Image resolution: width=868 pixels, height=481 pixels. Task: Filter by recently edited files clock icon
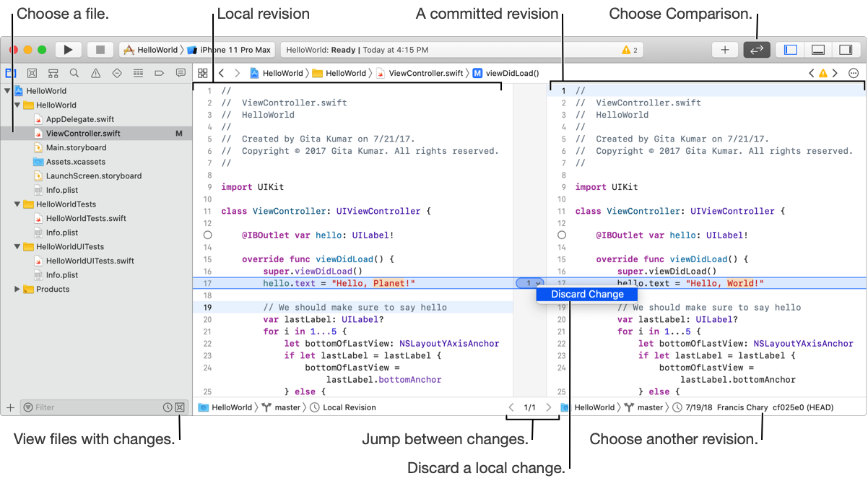click(x=168, y=407)
